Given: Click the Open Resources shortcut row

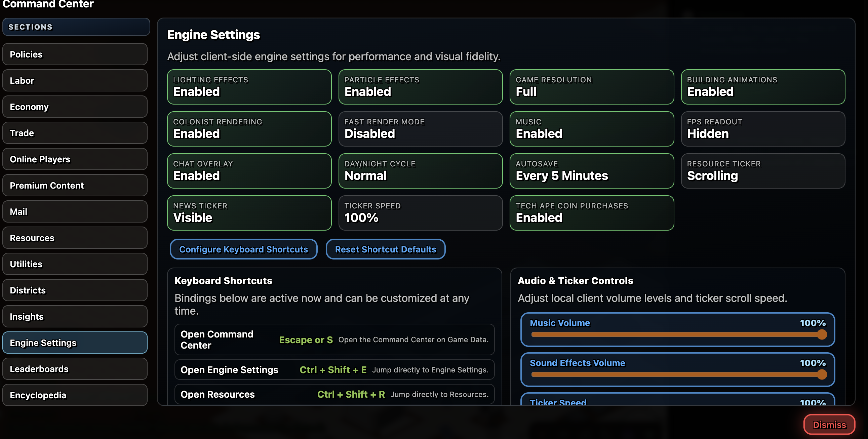Looking at the screenshot, I should pyautogui.click(x=334, y=394).
